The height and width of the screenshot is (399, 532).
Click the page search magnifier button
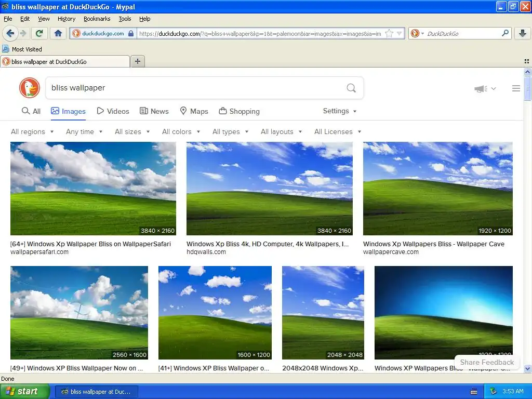351,88
